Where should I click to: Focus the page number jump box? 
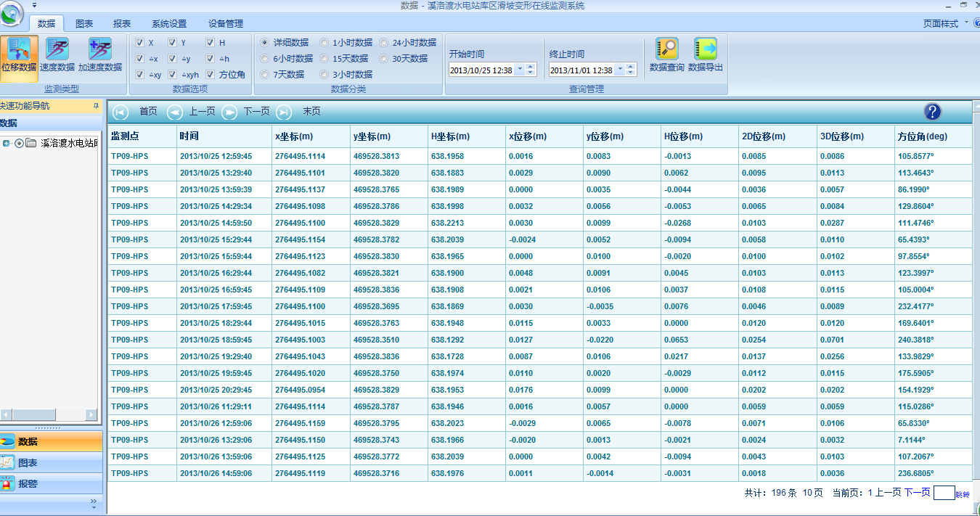[944, 493]
